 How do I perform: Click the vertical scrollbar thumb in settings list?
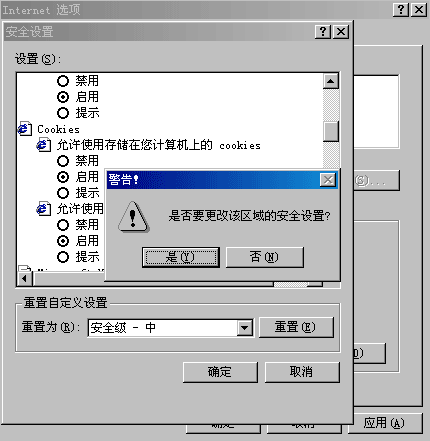click(x=331, y=131)
